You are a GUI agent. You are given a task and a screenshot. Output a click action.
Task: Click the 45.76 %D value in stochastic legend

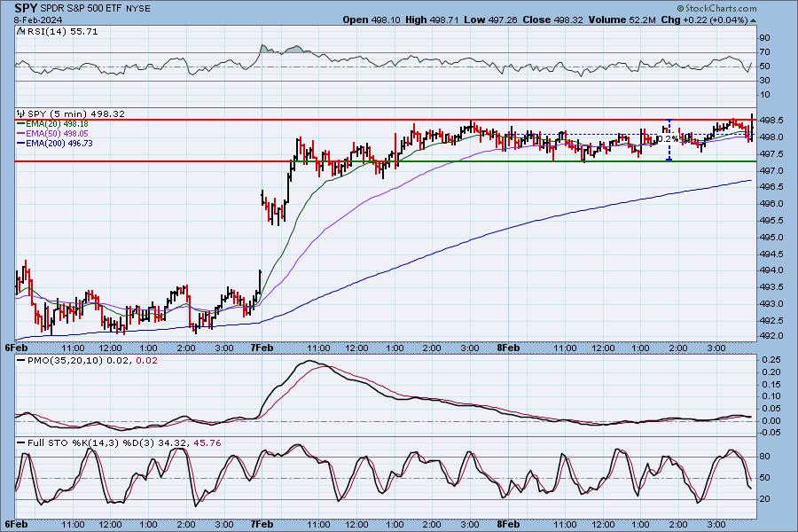tap(207, 443)
